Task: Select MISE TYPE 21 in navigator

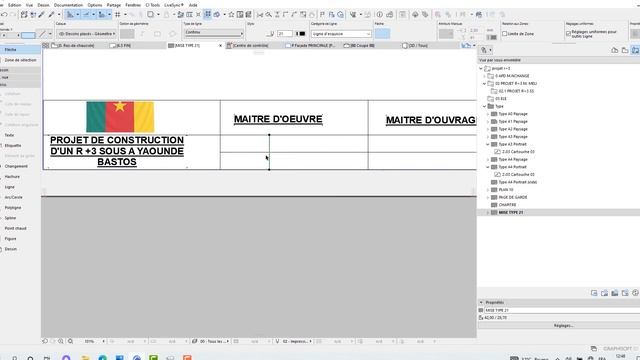Action: click(510, 213)
